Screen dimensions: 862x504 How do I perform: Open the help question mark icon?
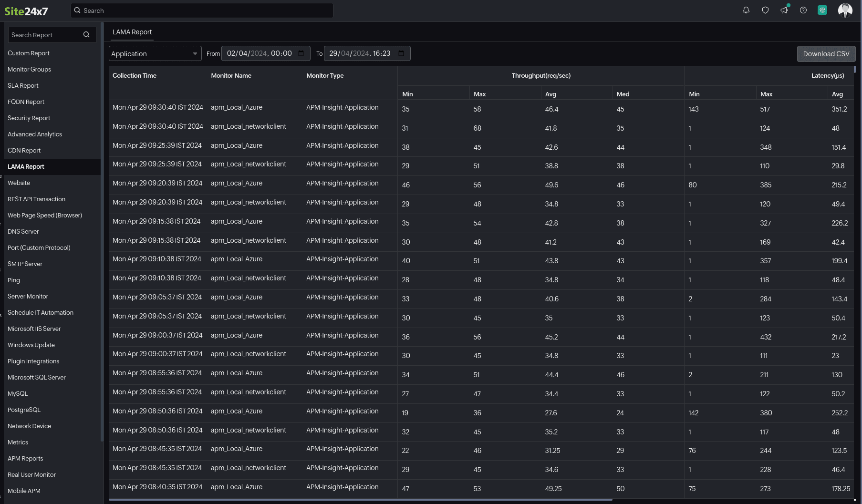(803, 10)
